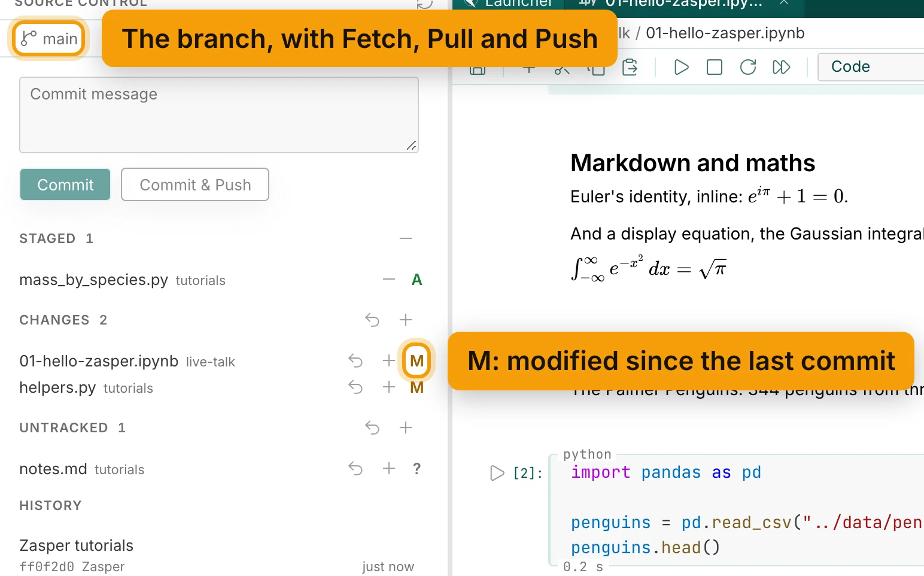The height and width of the screenshot is (576, 924).
Task: Click the 'penguins.head()' code line
Action: tap(645, 547)
